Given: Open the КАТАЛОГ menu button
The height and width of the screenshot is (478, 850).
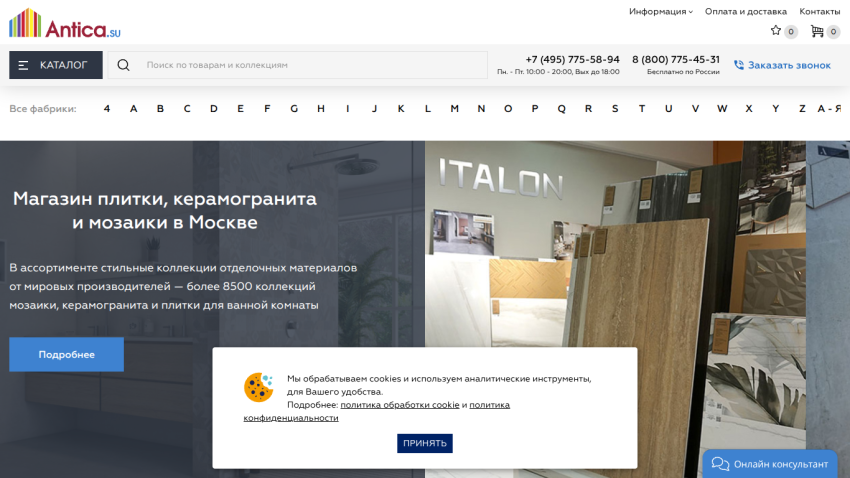Looking at the screenshot, I should [x=56, y=65].
